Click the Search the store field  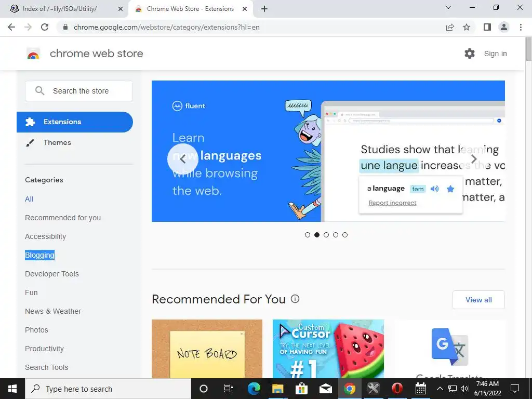pos(79,91)
